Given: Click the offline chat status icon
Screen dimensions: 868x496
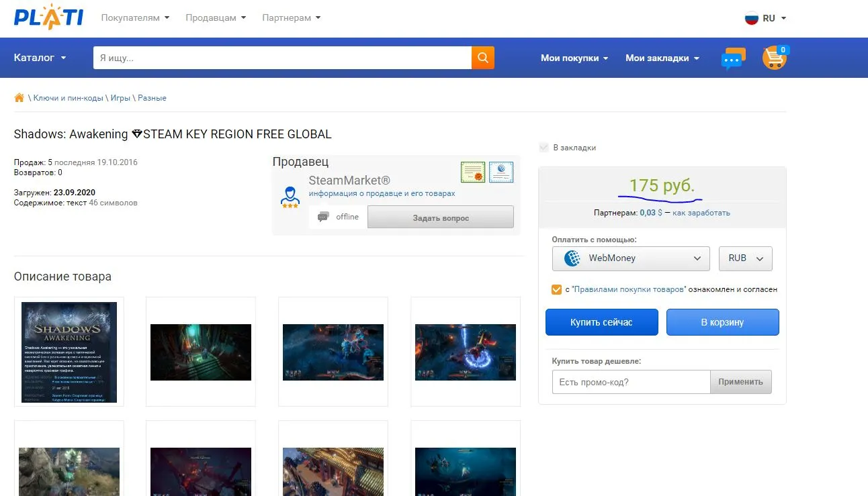Looking at the screenshot, I should [x=323, y=217].
